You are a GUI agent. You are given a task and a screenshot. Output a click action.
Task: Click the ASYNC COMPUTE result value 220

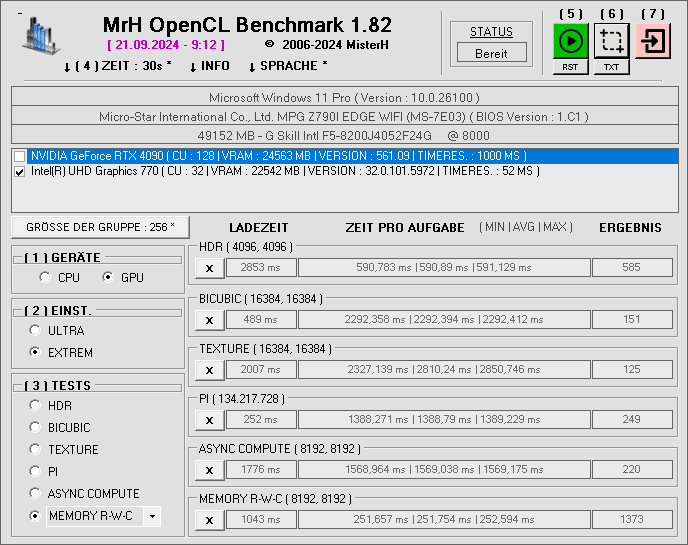[x=632, y=470]
